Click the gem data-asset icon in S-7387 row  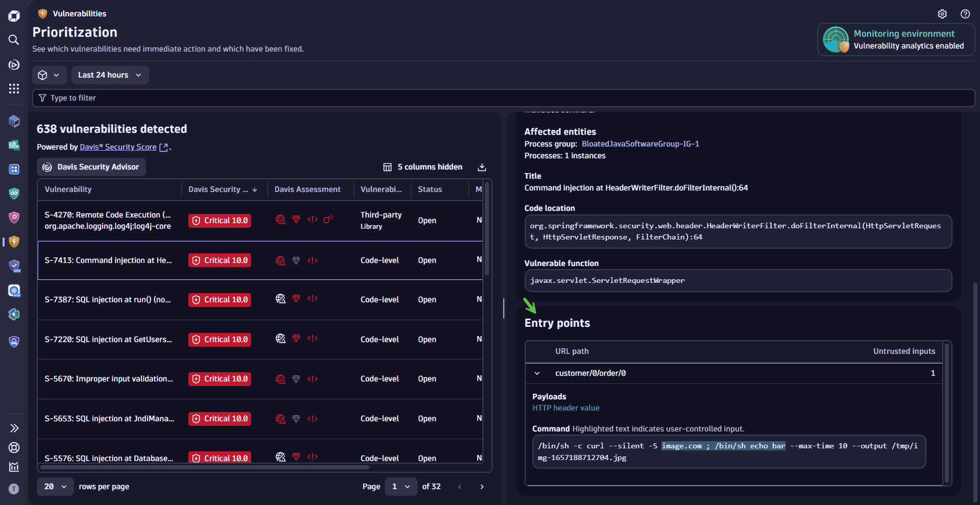(296, 298)
